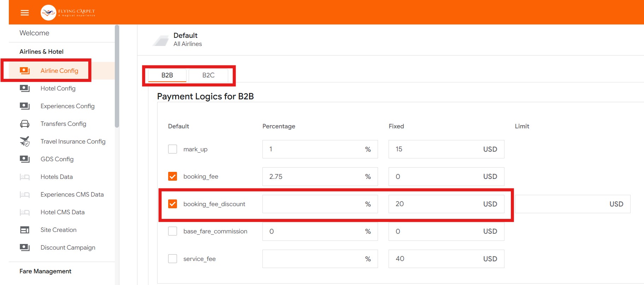The image size is (644, 285).
Task: Tick the service_fee checkbox
Action: coord(172,259)
